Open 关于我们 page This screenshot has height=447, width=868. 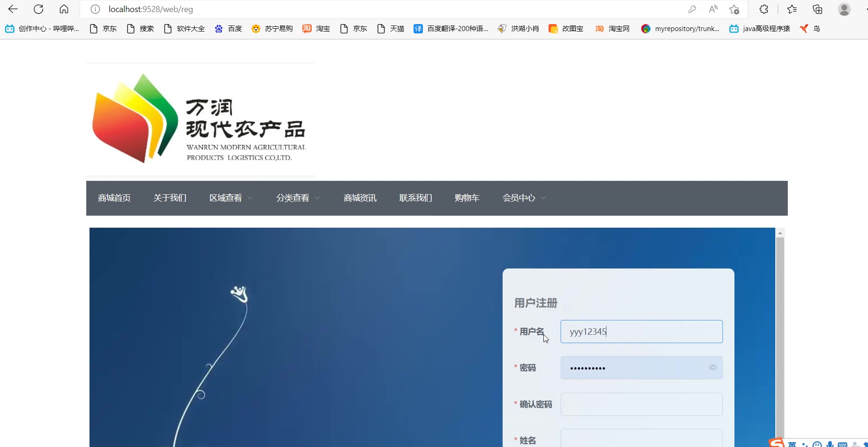click(170, 198)
